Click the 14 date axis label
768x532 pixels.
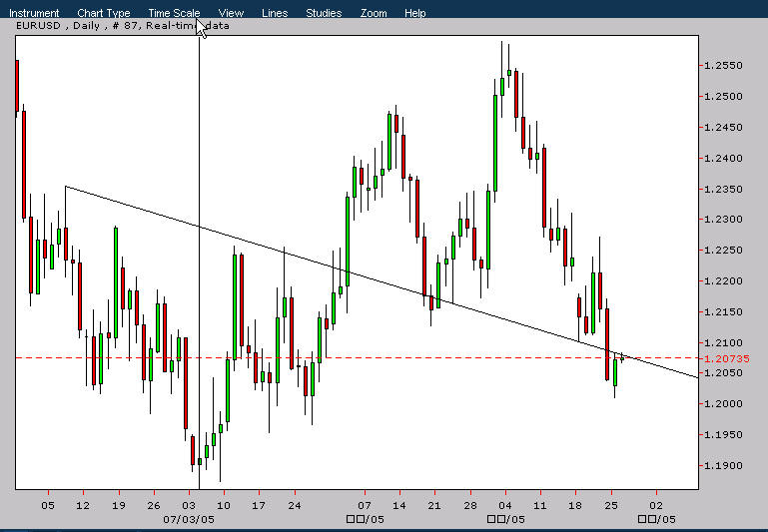pyautogui.click(x=399, y=505)
